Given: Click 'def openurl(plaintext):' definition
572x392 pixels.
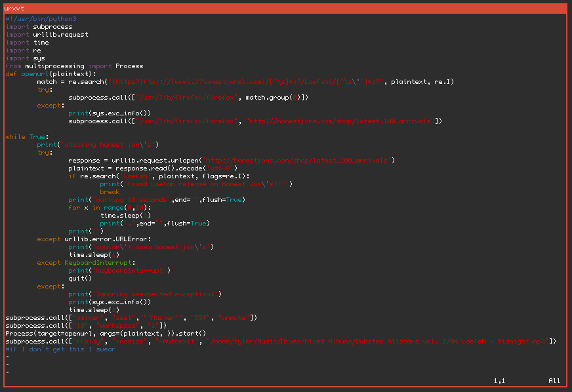Looking at the screenshot, I should click(51, 74).
